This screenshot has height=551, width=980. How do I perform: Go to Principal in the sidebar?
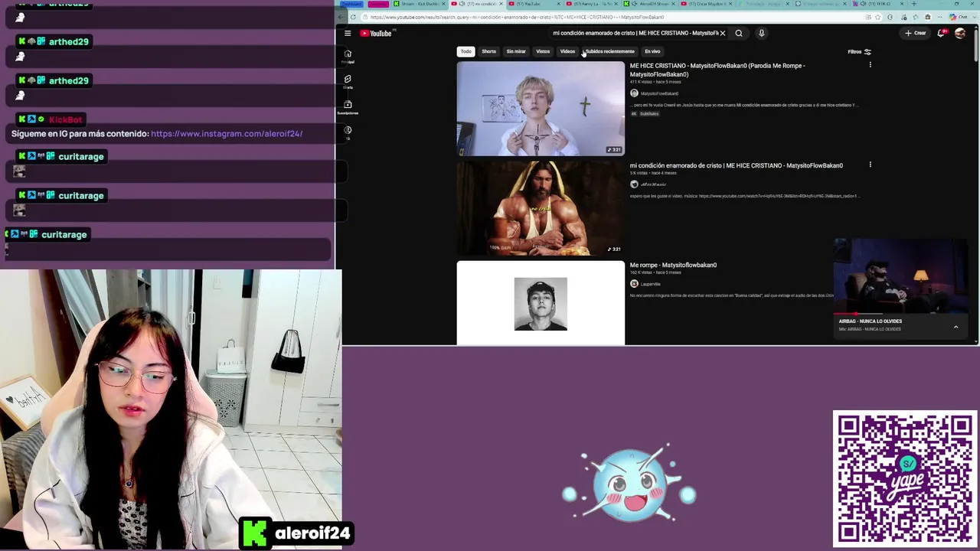pyautogui.click(x=348, y=55)
